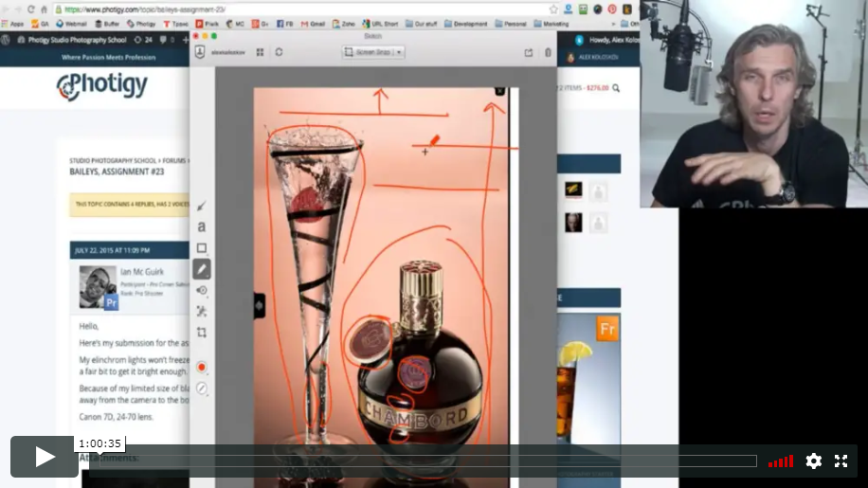Viewport: 868px width, 488px height.
Task: Click the WordPress logo in admin bar
Action: (x=6, y=40)
